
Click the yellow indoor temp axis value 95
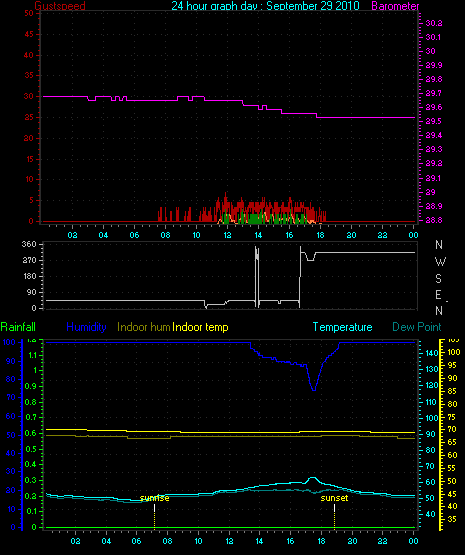click(453, 365)
